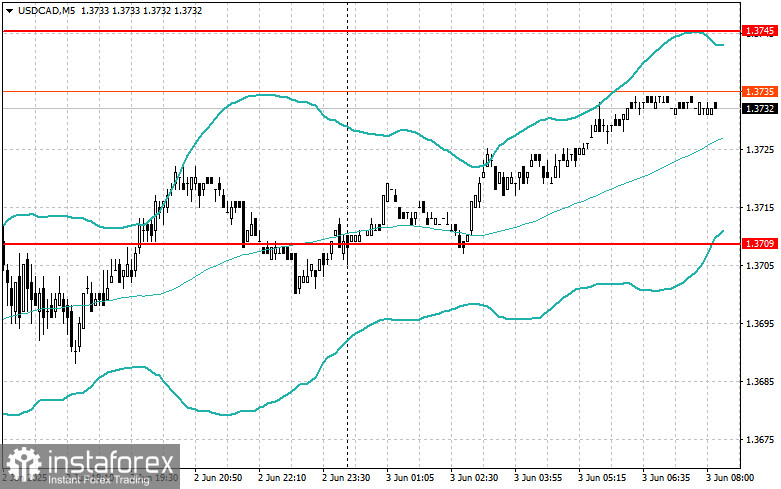Click the 3 Jun 08:00 time label

730,478
